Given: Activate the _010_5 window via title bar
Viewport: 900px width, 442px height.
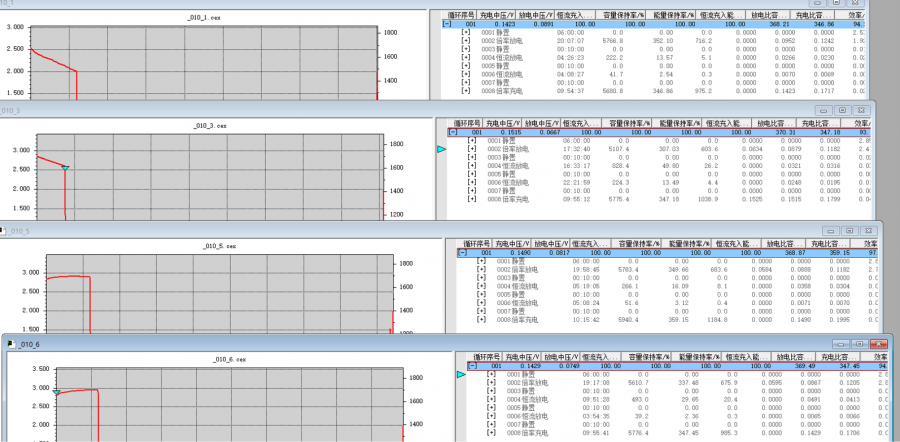Looking at the screenshot, I should [x=400, y=230].
